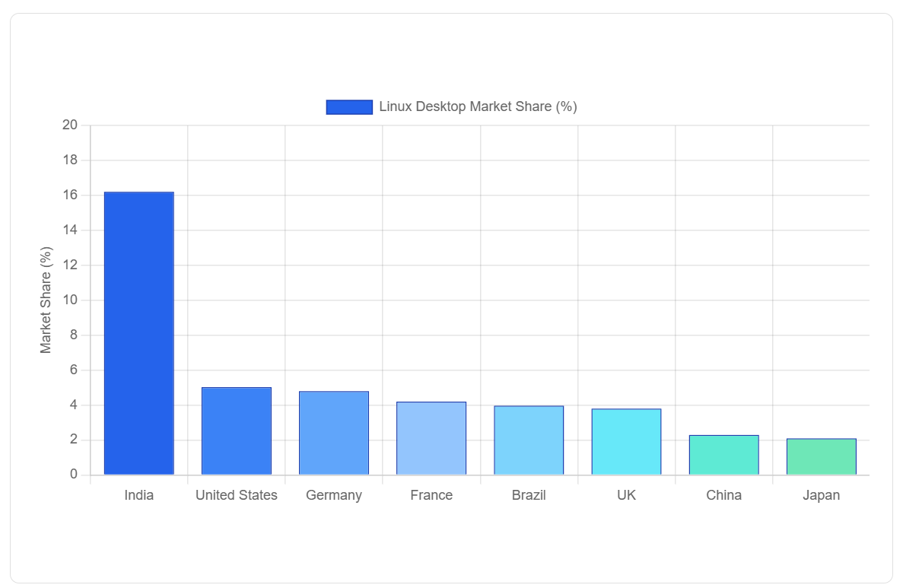Click the y-axis tick label '10'

tap(70, 300)
